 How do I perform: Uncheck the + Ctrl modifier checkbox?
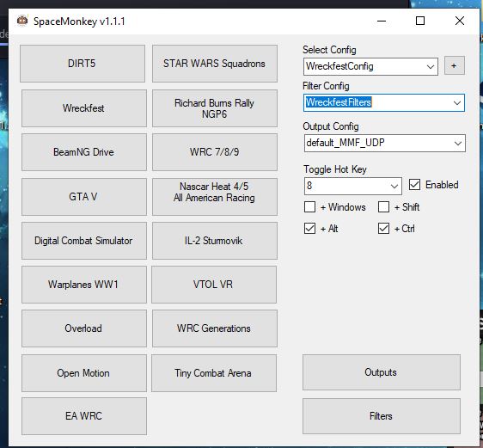tap(383, 229)
